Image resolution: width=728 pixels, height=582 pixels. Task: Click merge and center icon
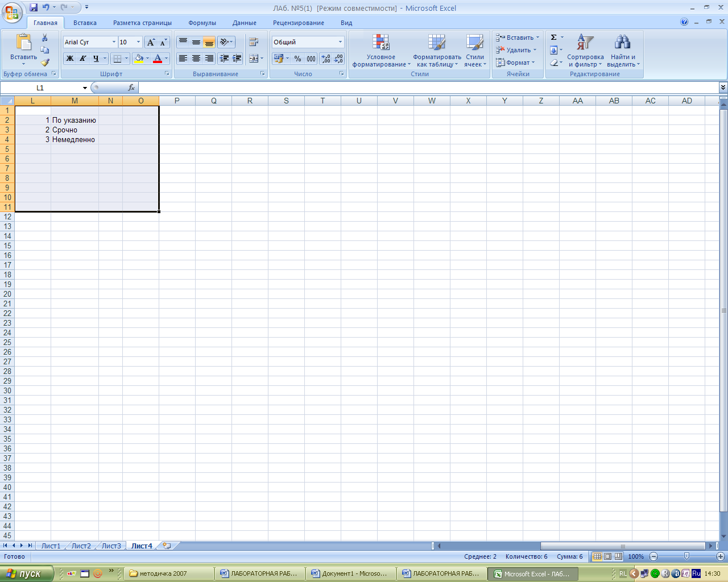[x=254, y=59]
